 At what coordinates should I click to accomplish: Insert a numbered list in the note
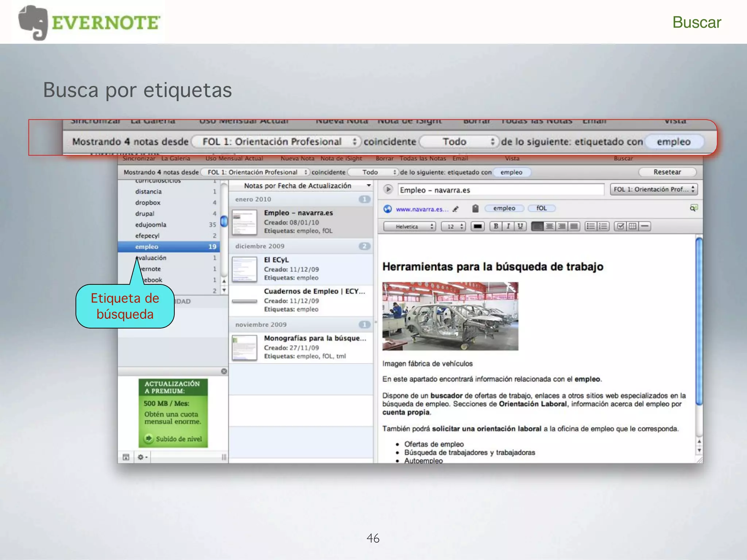coord(603,226)
